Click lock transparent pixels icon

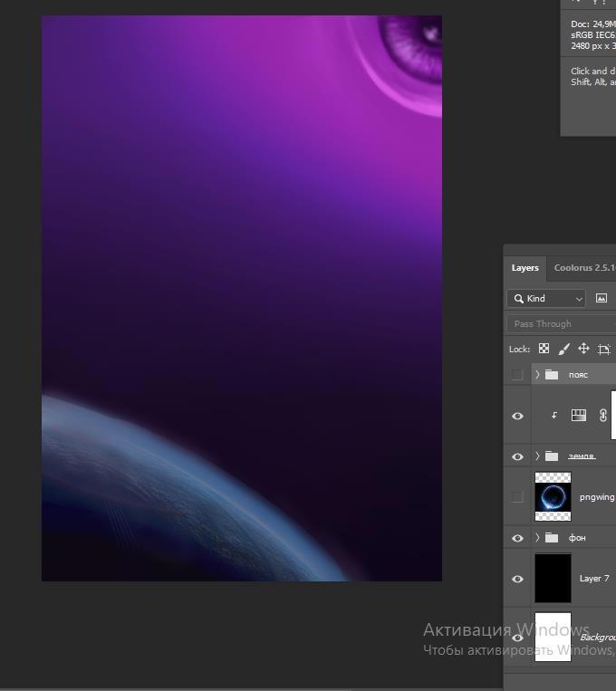click(544, 349)
